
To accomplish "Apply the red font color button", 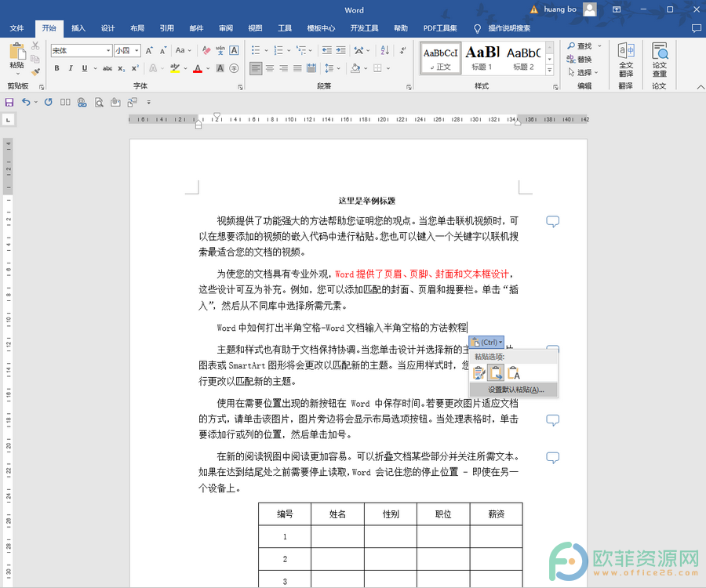I will (x=198, y=68).
